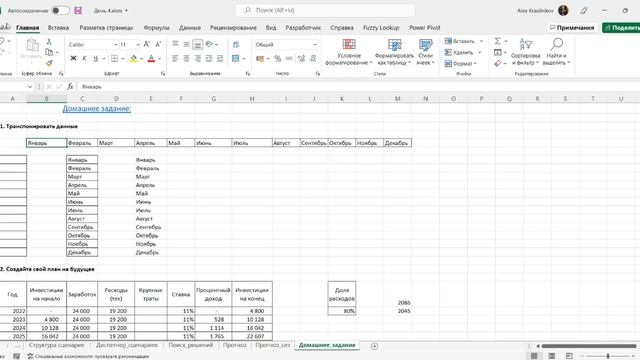Increase font size with the larger A
The width and height of the screenshot is (640, 360).
click(x=147, y=44)
